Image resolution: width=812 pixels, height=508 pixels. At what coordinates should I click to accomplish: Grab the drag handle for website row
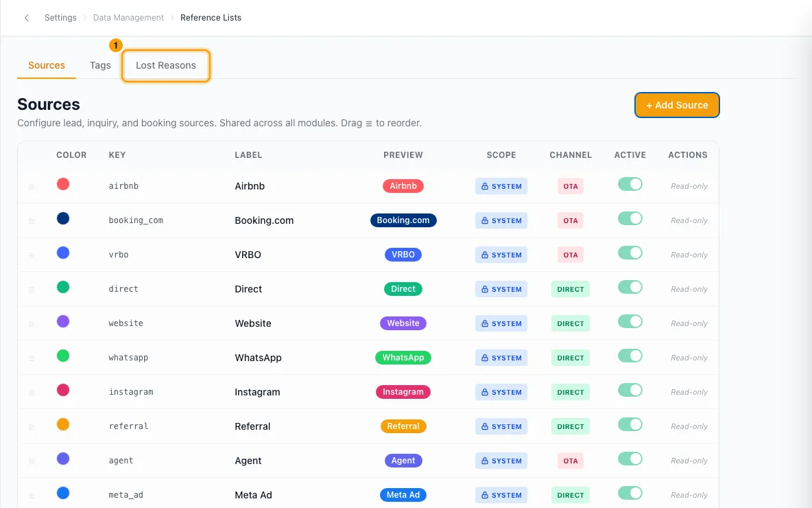point(32,324)
